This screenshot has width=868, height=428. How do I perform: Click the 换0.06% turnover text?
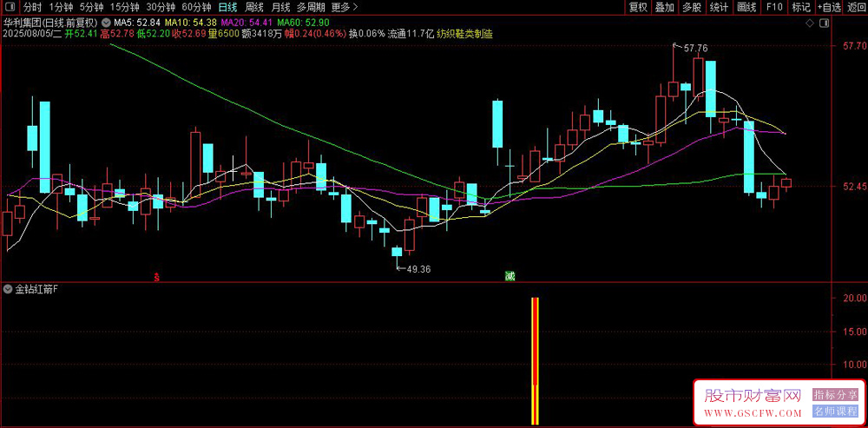click(366, 34)
